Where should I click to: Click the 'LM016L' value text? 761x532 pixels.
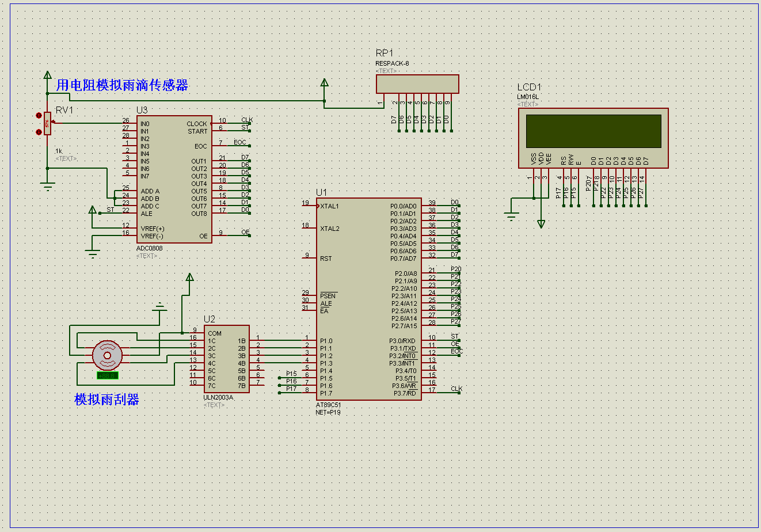click(528, 97)
